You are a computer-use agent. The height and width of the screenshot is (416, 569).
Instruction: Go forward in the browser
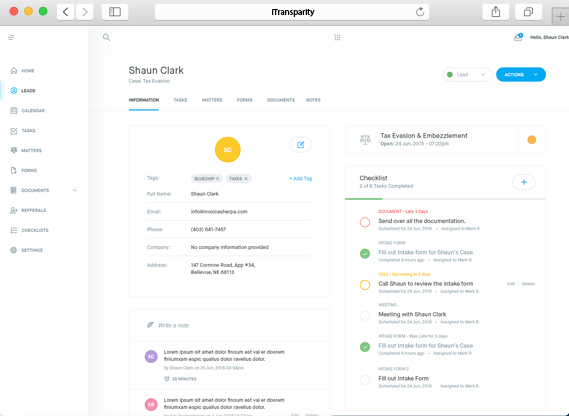tap(85, 12)
